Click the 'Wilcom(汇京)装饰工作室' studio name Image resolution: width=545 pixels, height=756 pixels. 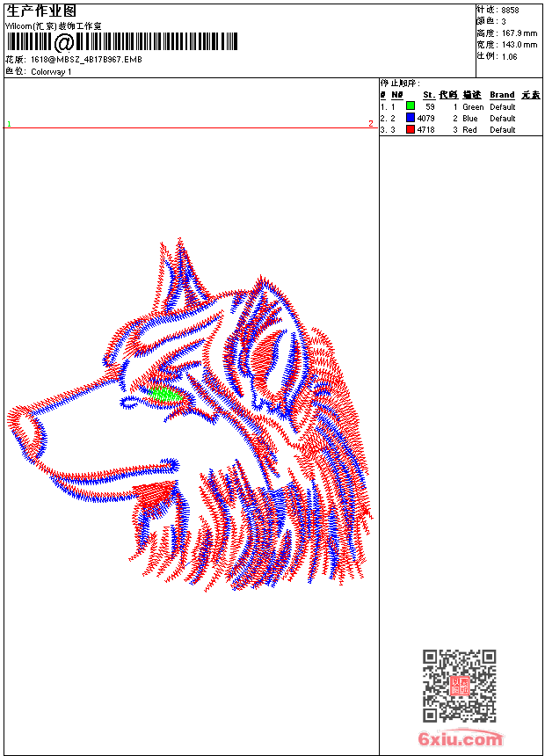click(53, 26)
